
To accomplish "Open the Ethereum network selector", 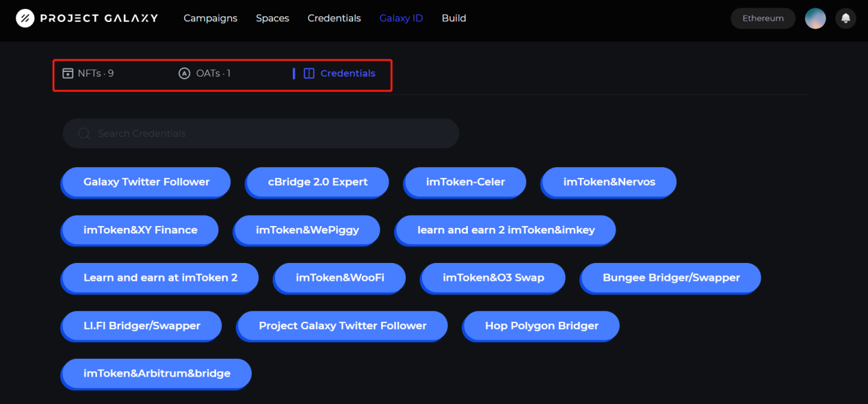I will (x=763, y=18).
